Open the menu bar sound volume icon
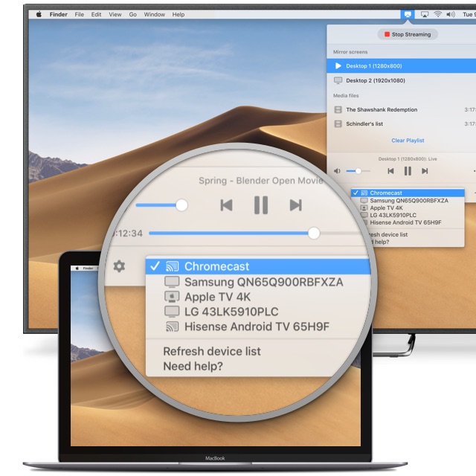Screen dimensions: 476x476 coord(451,14)
